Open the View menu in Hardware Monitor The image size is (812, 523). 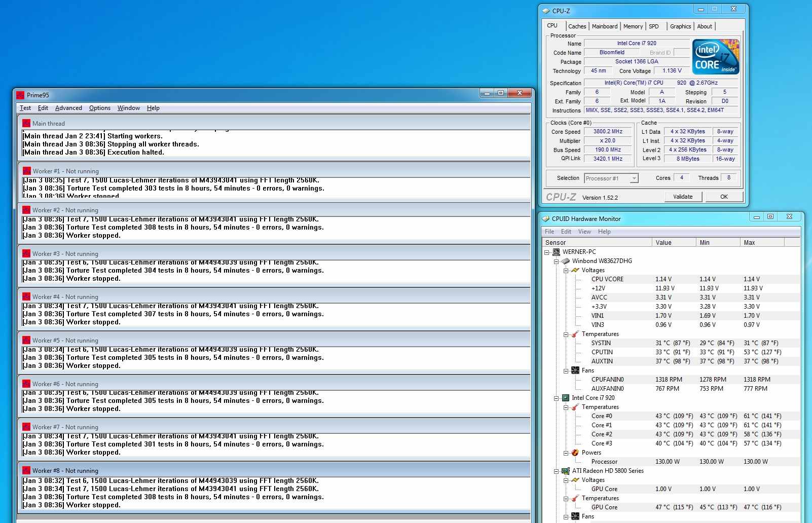584,232
